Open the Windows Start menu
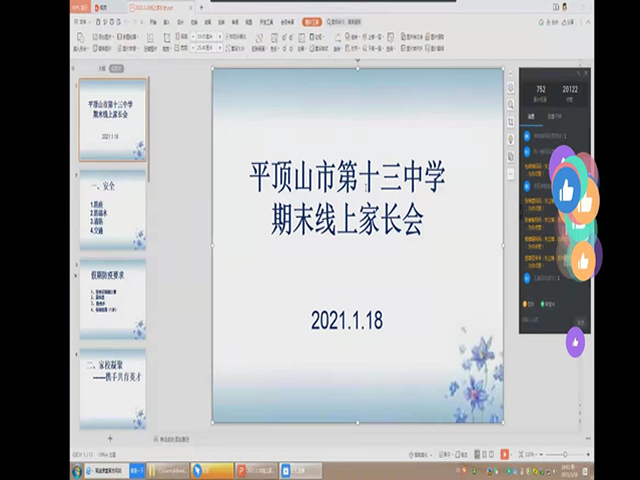640x480 pixels. (77, 469)
